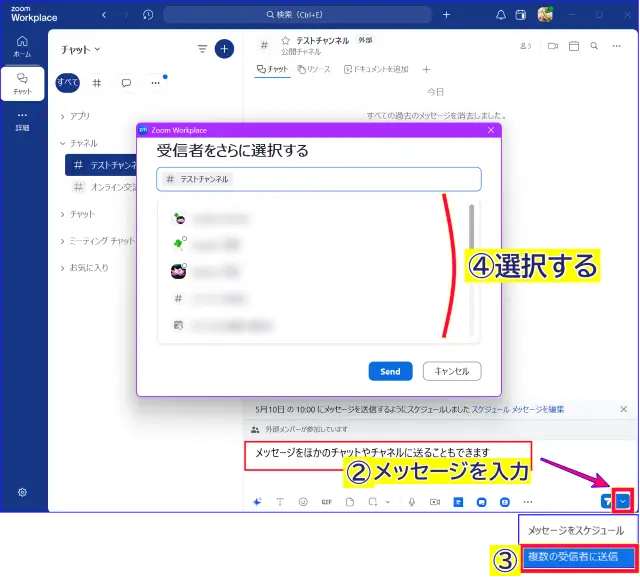640x579 pixels.
Task: Open channel members count icon
Action: click(x=526, y=46)
